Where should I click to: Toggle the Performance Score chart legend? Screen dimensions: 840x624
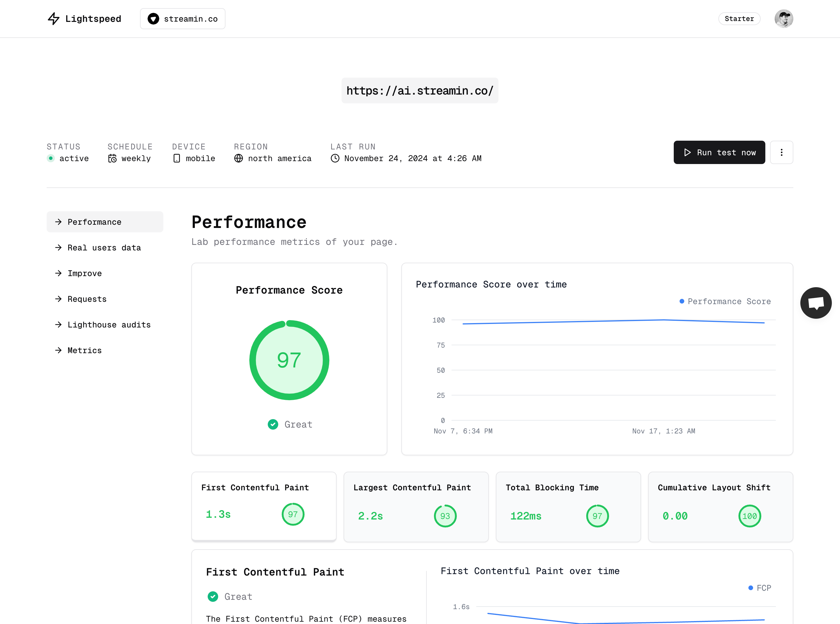pos(725,301)
